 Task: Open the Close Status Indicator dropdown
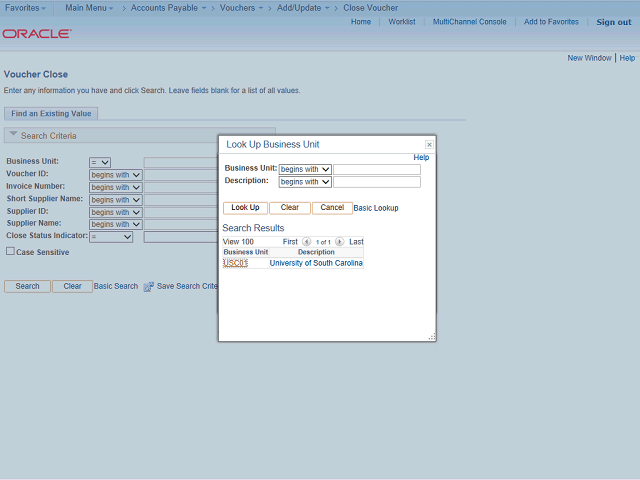111,237
